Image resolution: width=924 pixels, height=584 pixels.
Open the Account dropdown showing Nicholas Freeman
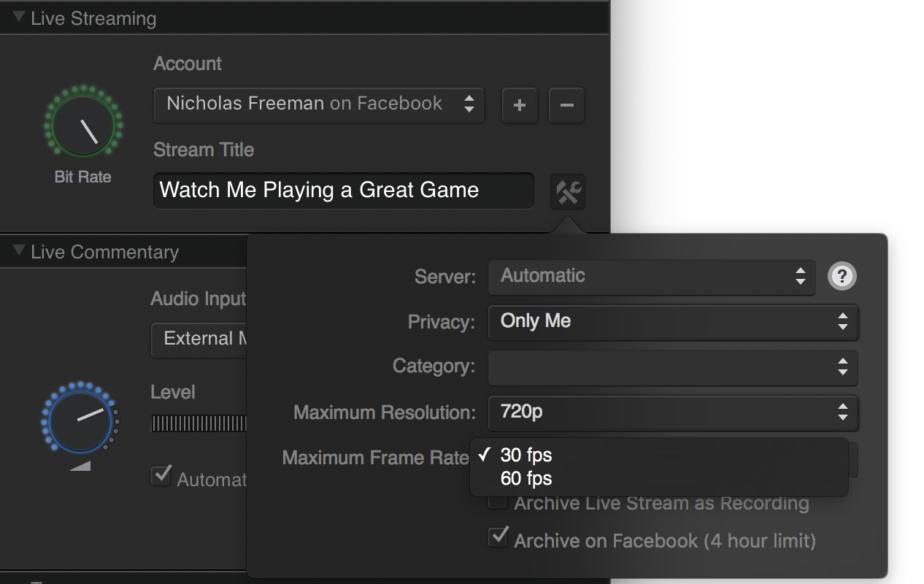(318, 104)
